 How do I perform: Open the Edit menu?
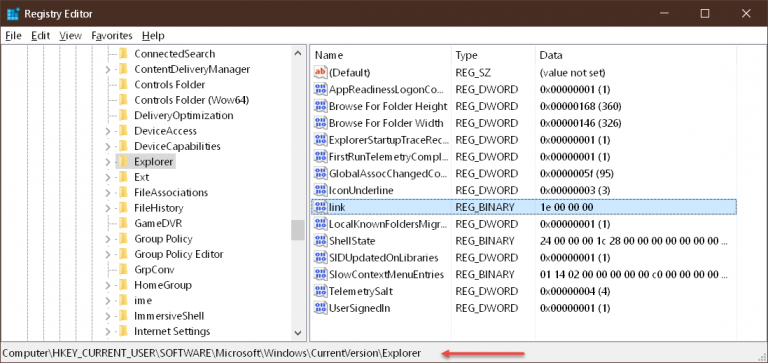41,36
